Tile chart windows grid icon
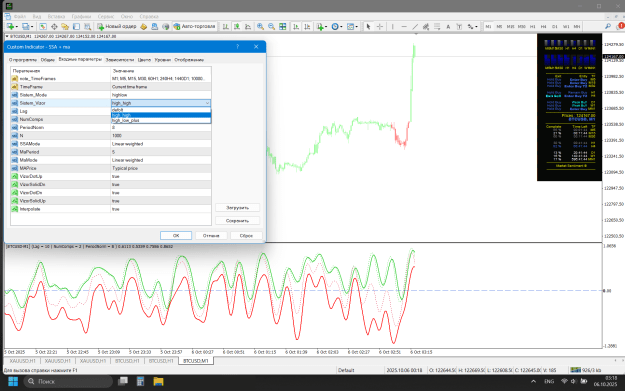Image resolution: width=625 pixels, height=391 pixels. [283, 26]
